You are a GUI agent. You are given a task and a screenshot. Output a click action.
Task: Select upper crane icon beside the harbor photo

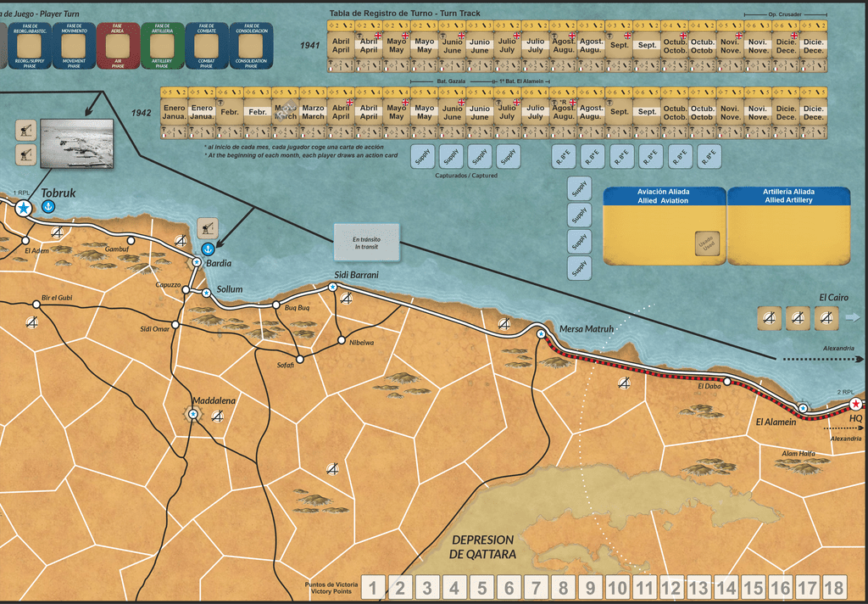(26, 131)
